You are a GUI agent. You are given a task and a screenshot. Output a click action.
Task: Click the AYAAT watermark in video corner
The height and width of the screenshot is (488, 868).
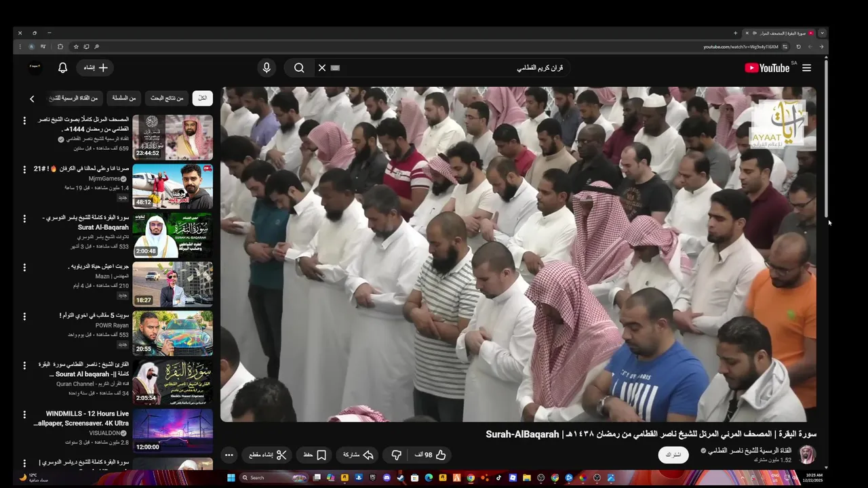[x=778, y=123]
